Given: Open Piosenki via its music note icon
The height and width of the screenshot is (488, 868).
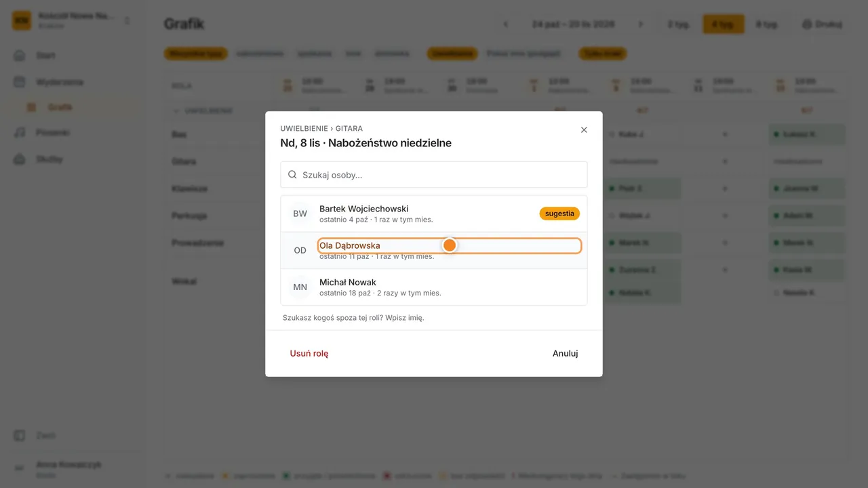Looking at the screenshot, I should (20, 133).
